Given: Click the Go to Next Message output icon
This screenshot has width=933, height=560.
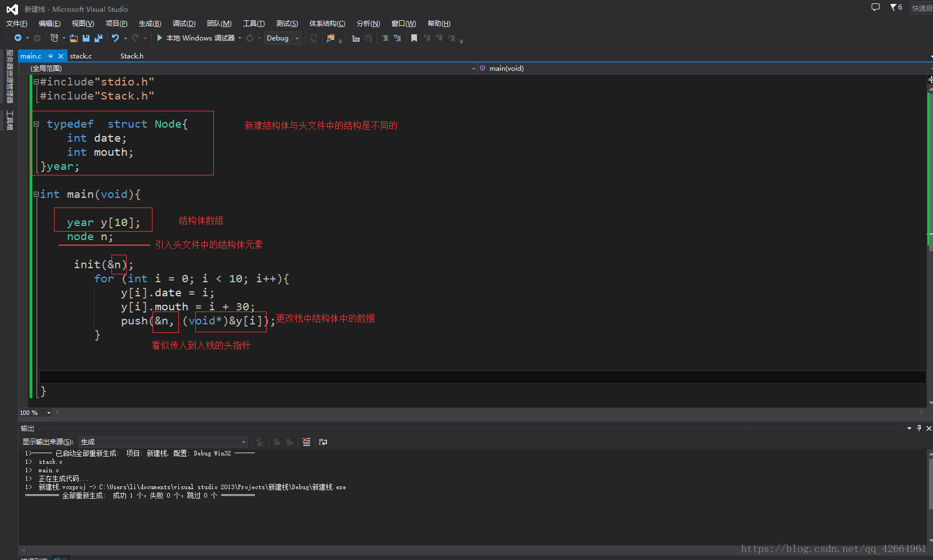Looking at the screenshot, I should coord(289,442).
